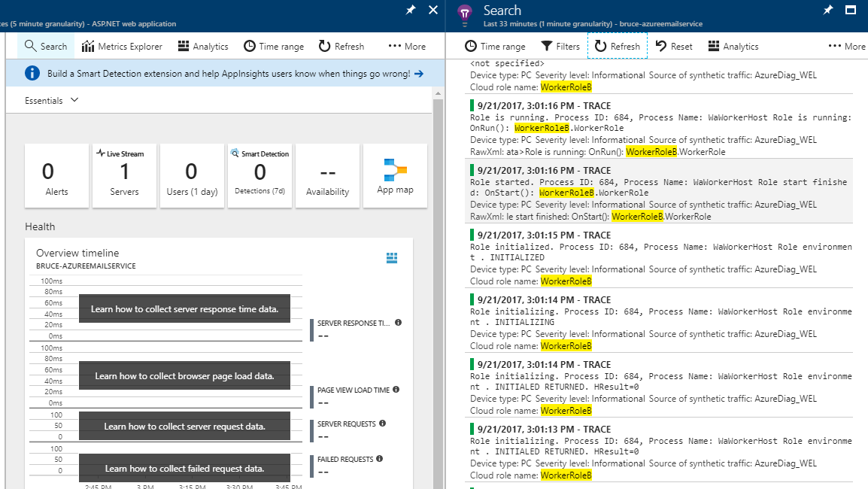Reset the Search blade
The image size is (868, 489).
[674, 47]
